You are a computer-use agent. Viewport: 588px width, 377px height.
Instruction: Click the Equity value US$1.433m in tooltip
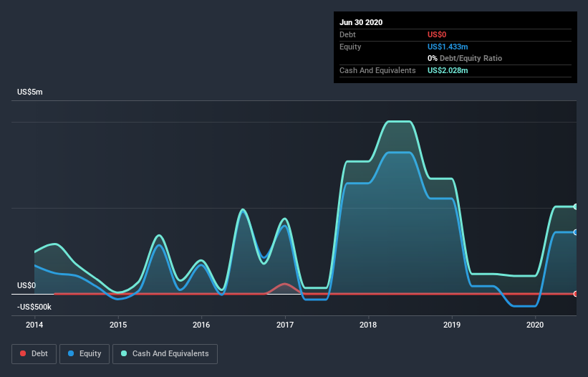[x=448, y=47]
